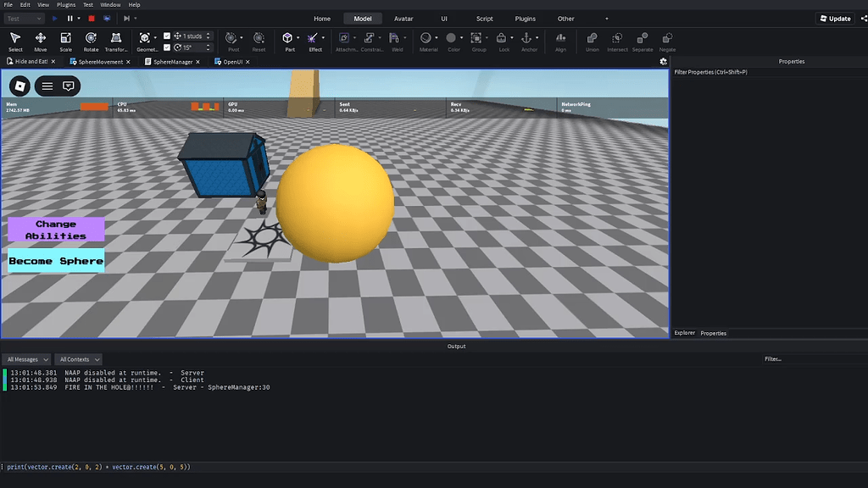Switch to the Home ribbon tab
The height and width of the screenshot is (488, 868).
point(322,19)
